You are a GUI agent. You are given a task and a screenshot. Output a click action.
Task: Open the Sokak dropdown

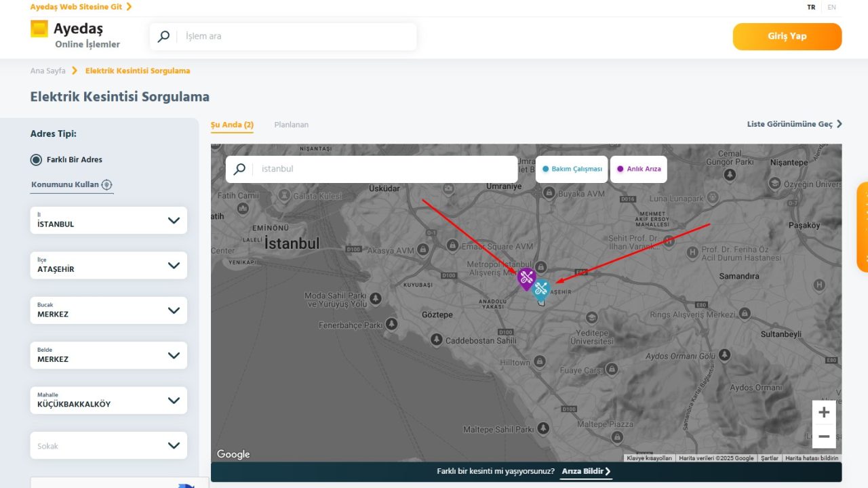pos(108,445)
